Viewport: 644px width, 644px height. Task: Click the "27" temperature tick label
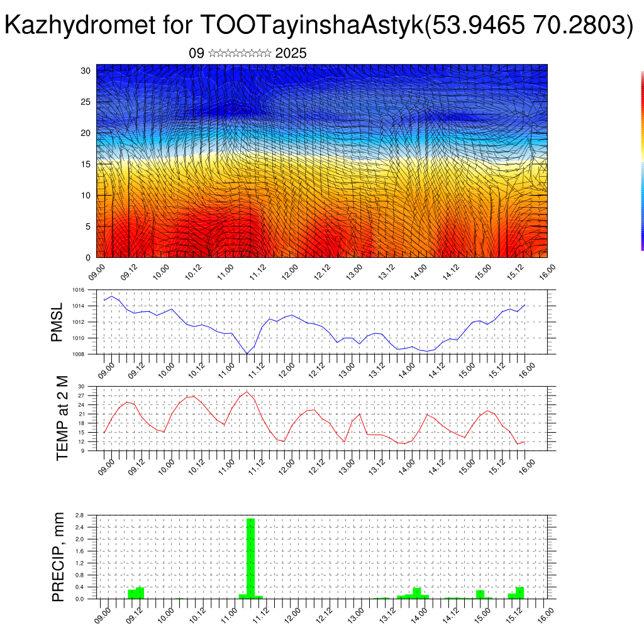(81, 396)
